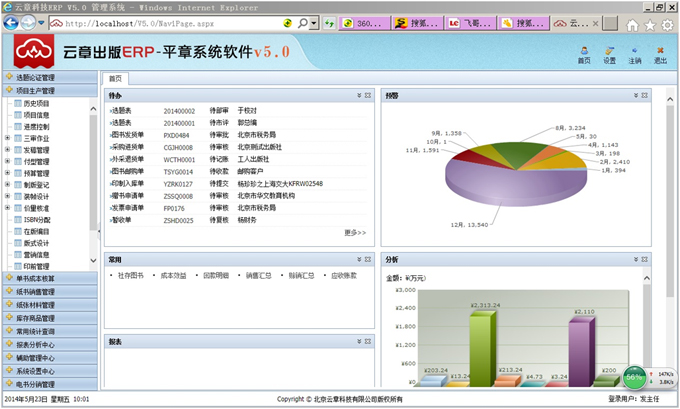
Task: Open the 单书成本核算 sidebar section
Action: [50, 278]
